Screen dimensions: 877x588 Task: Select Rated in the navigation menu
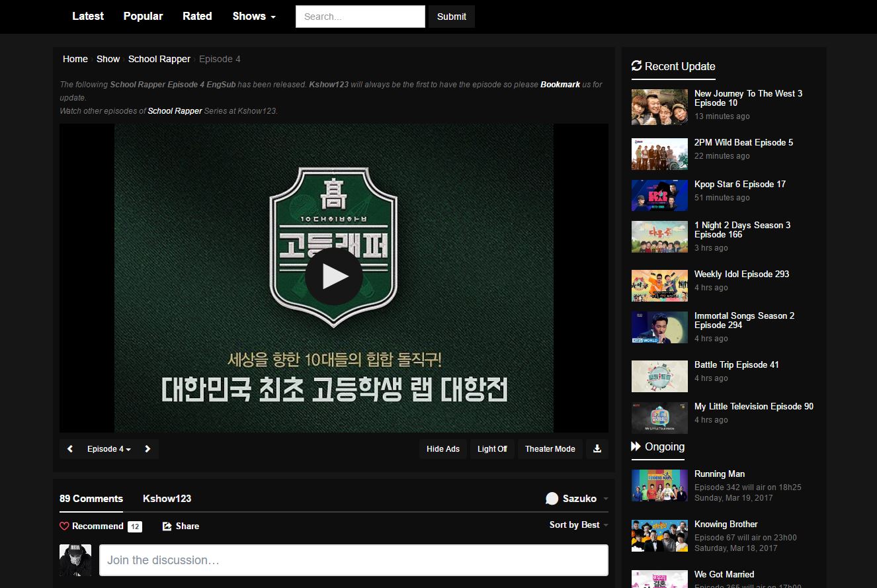point(197,16)
